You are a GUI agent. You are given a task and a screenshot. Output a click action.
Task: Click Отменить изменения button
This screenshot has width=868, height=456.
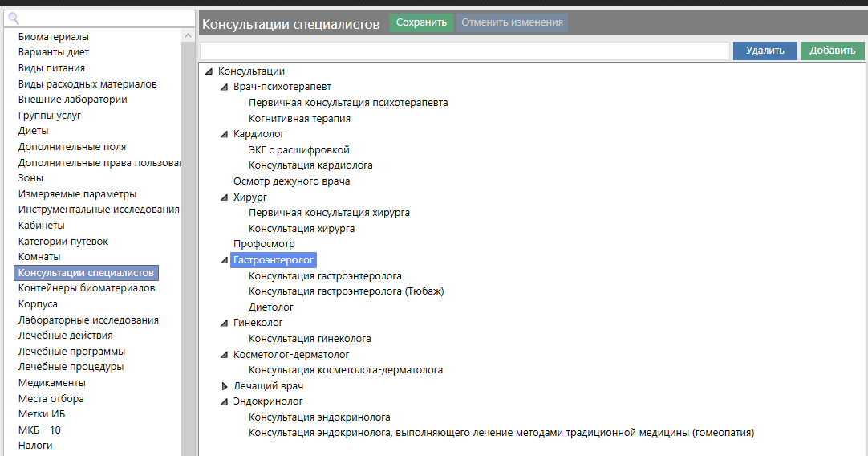[x=512, y=22]
